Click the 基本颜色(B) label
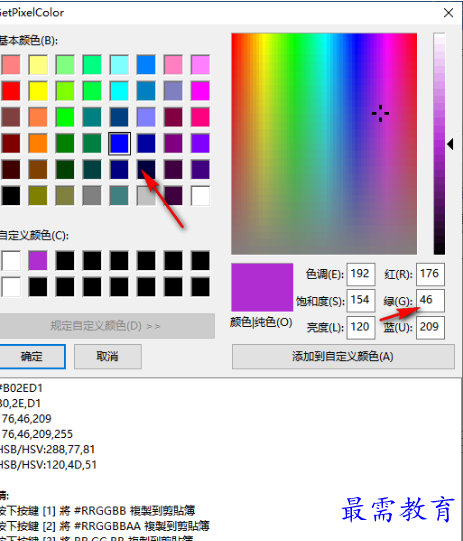This screenshot has height=541, width=463. [29, 40]
